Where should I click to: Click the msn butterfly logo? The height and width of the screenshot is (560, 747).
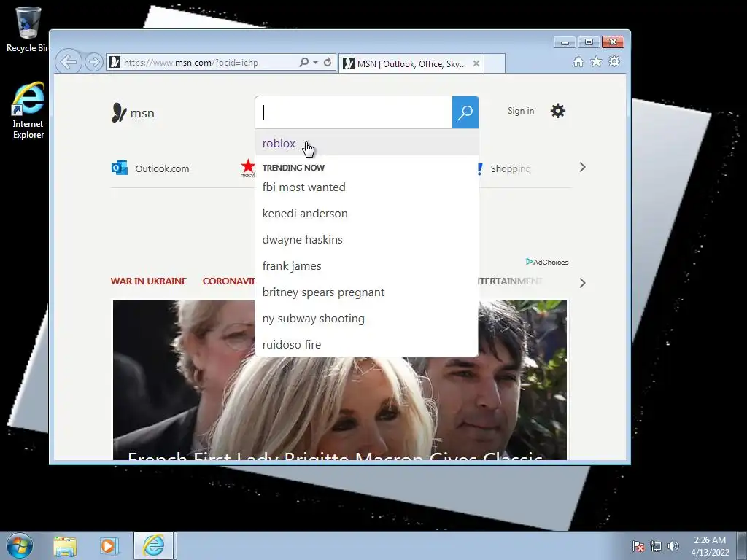click(133, 113)
